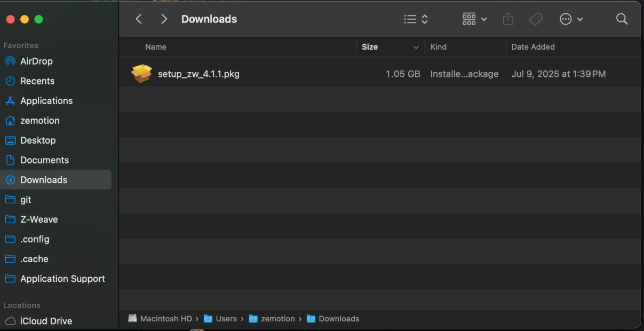Start a search with the magnifying glass

click(621, 19)
